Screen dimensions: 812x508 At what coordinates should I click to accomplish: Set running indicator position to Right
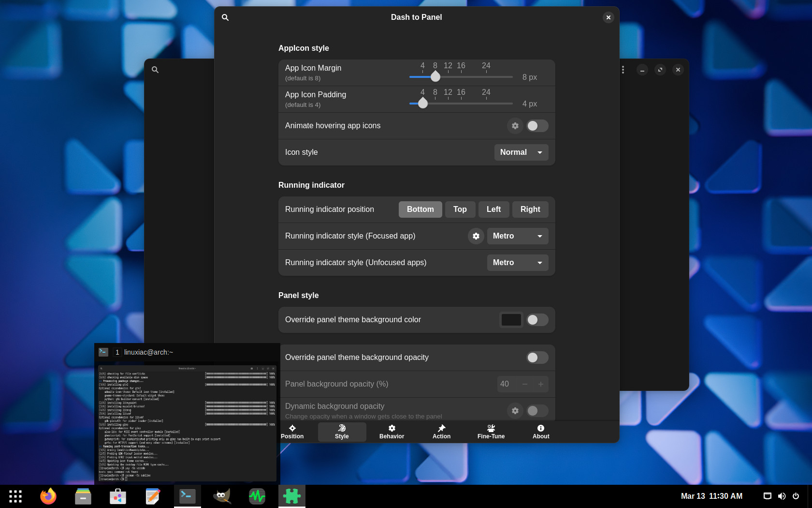530,209
